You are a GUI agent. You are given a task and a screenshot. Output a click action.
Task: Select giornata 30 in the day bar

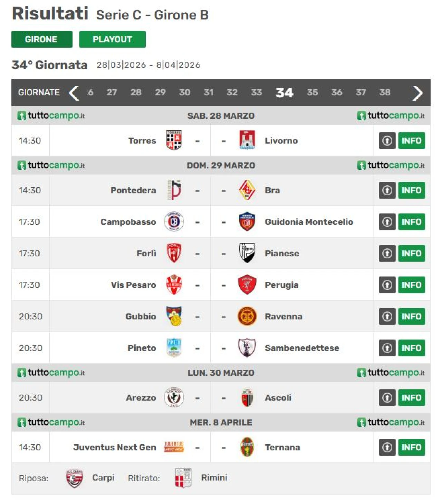185,92
